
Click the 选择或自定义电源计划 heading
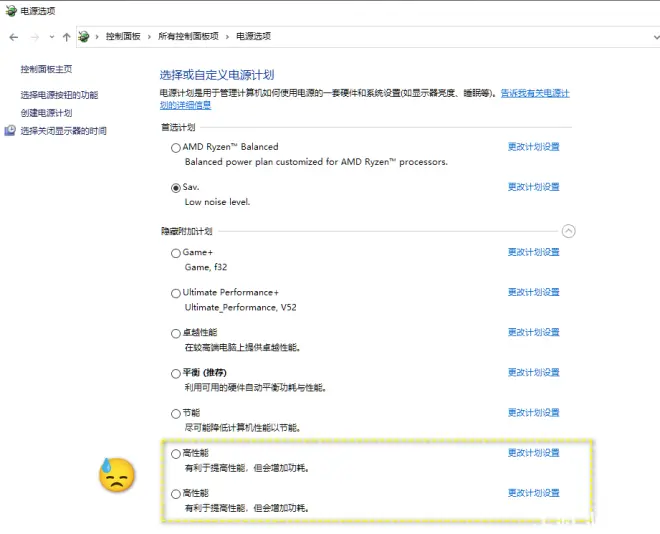coord(217,75)
